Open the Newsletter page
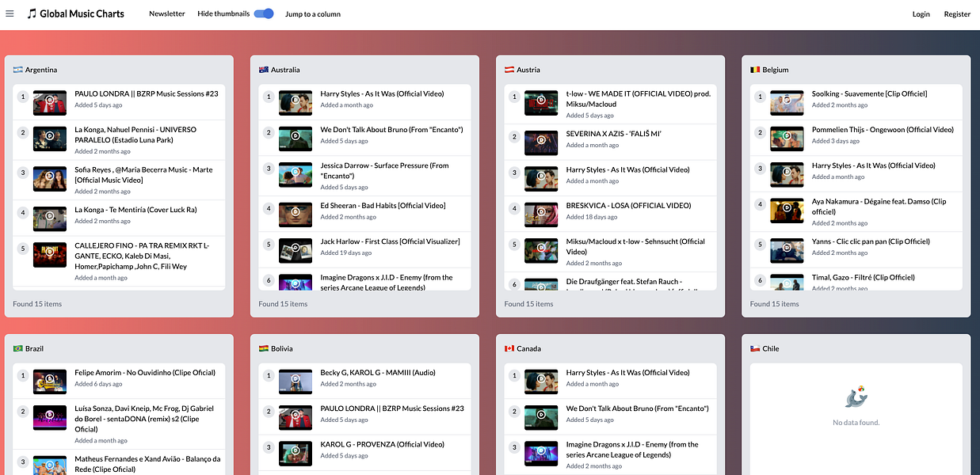Viewport: 980px width, 475px height. (x=167, y=13)
